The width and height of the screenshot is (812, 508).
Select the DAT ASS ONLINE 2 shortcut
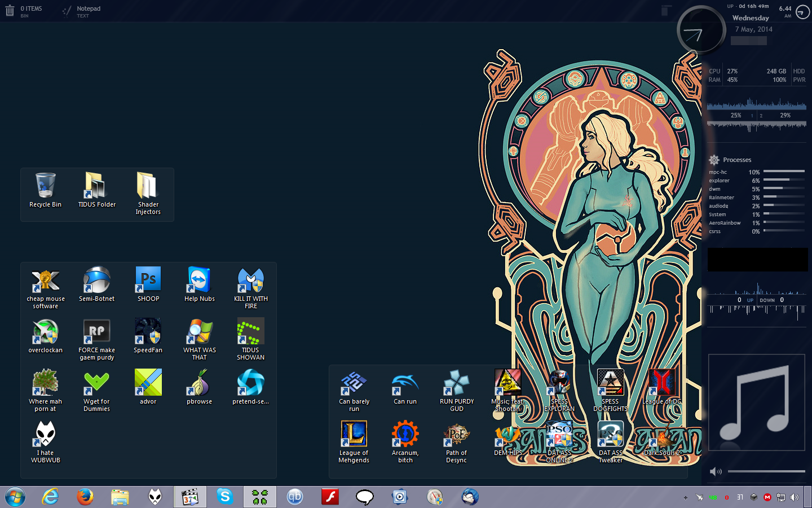[x=559, y=443]
